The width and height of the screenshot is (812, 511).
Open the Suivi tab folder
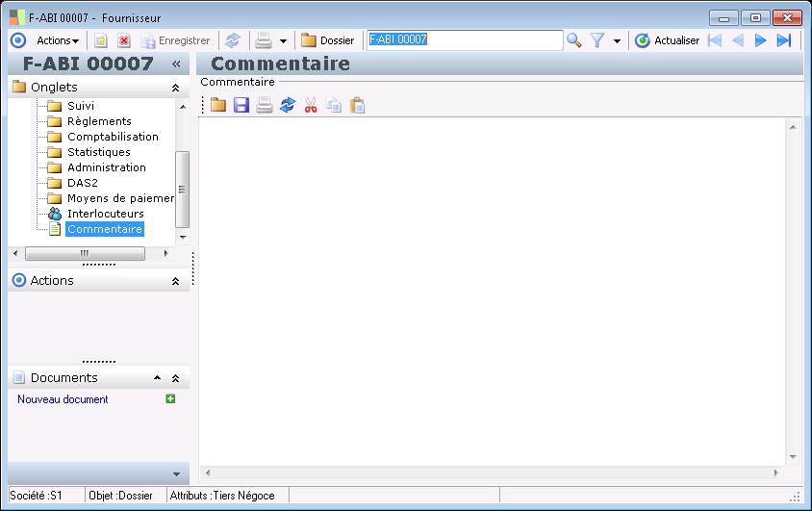(81, 106)
